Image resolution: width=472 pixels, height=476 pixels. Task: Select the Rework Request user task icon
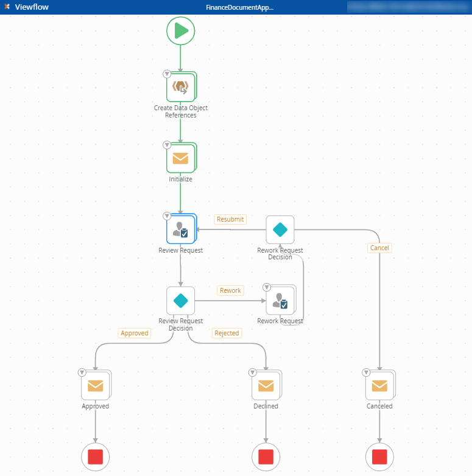(280, 301)
